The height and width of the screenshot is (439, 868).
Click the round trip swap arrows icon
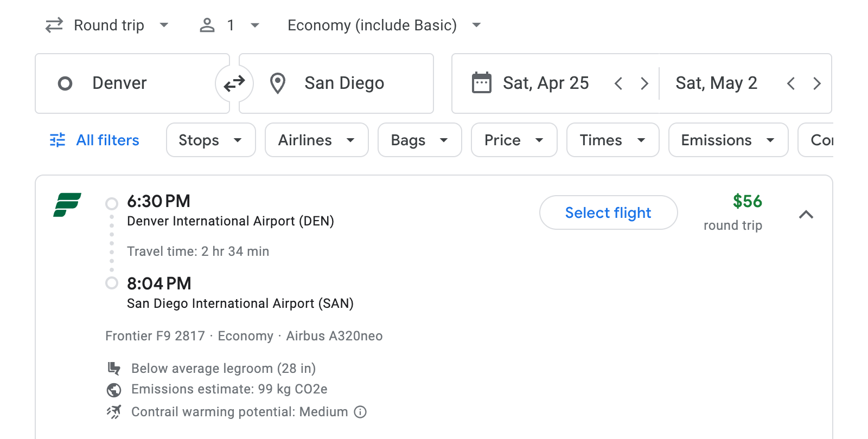(x=54, y=25)
